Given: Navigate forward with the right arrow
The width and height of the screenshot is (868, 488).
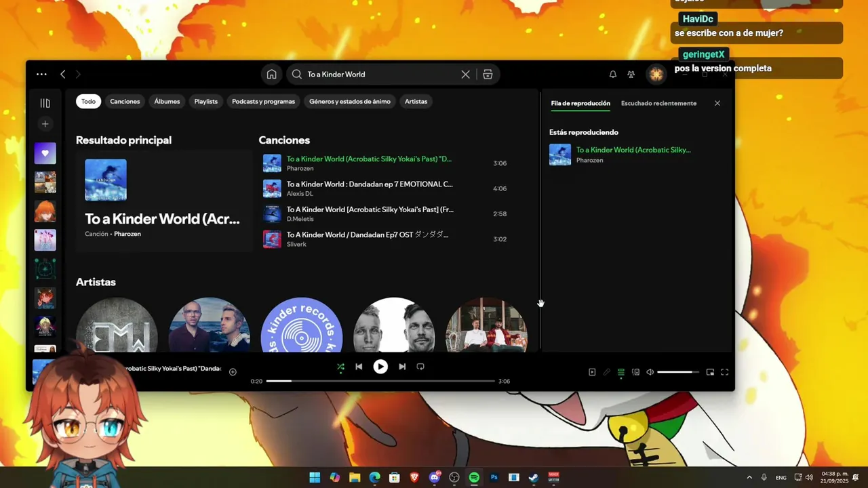Looking at the screenshot, I should pyautogui.click(x=78, y=75).
